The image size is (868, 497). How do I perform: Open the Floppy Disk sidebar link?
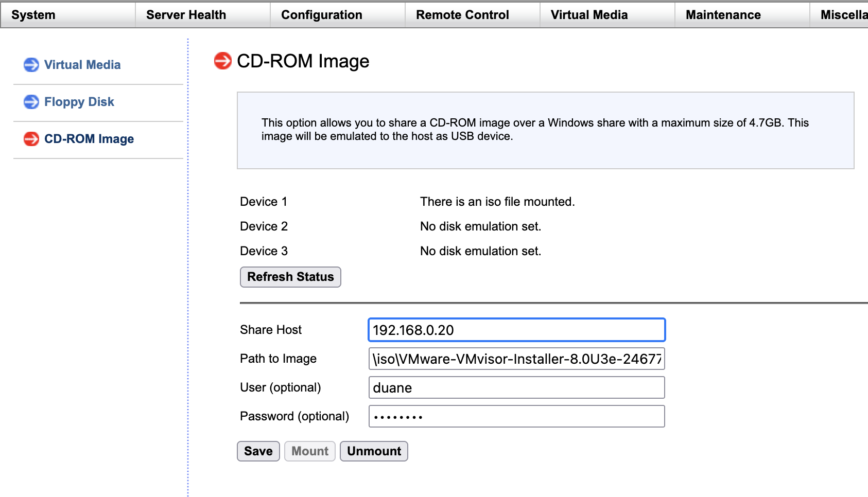point(79,102)
